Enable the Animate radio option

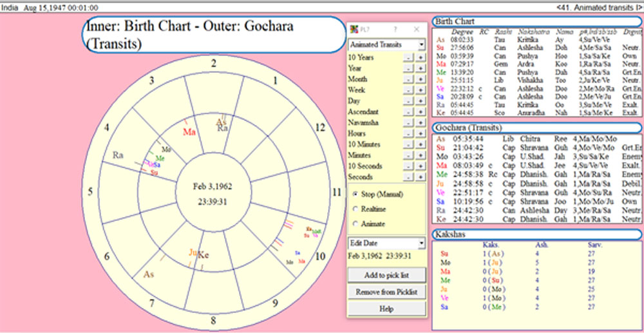click(x=355, y=224)
